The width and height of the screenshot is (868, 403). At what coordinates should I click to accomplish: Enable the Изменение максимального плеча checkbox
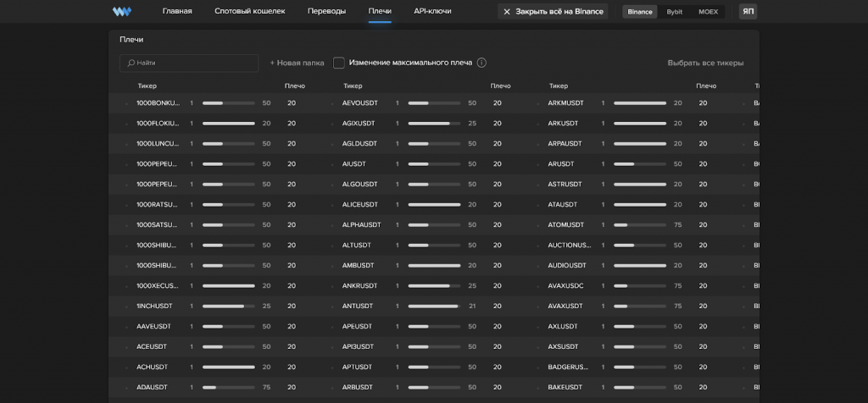pos(339,63)
